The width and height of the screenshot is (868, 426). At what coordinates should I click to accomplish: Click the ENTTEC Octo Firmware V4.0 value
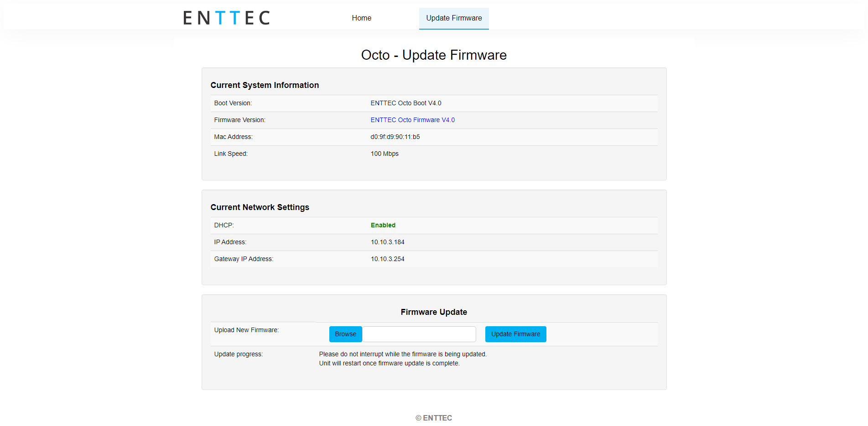[413, 120]
